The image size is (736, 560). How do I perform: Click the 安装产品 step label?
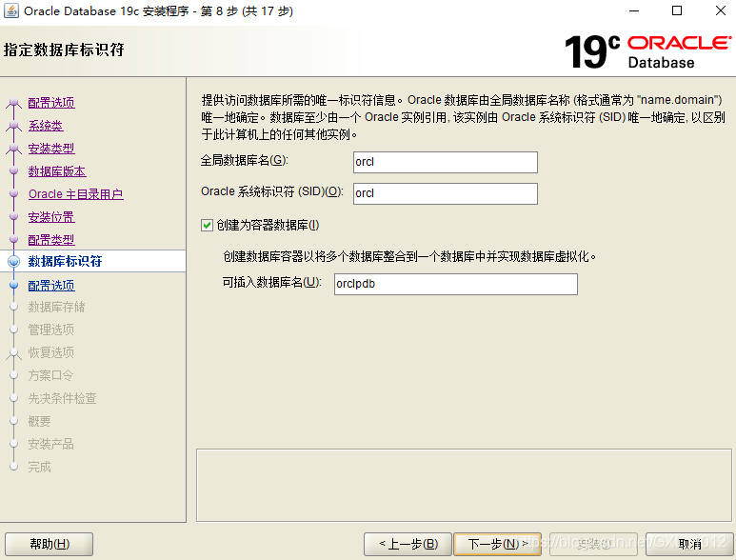point(50,444)
